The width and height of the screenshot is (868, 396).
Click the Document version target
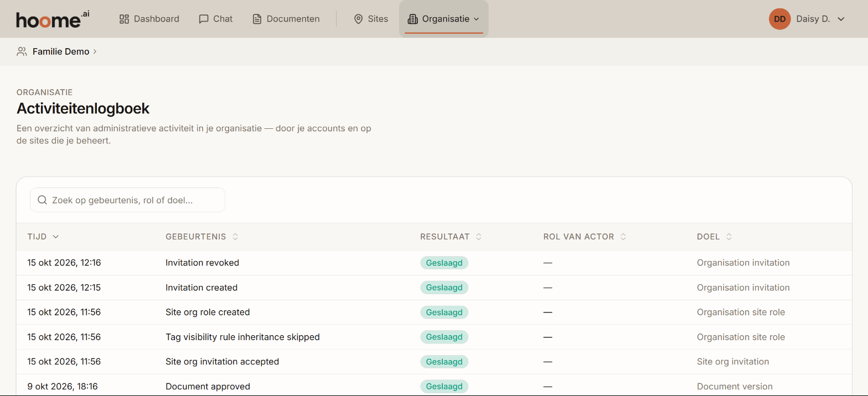point(735,387)
